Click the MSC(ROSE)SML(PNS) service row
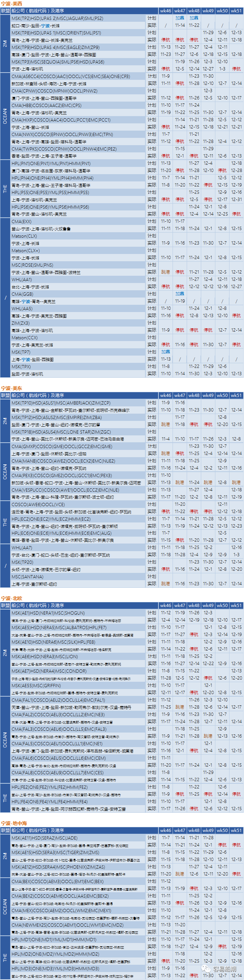This screenshot has height=980, width=244. (x=32, y=265)
